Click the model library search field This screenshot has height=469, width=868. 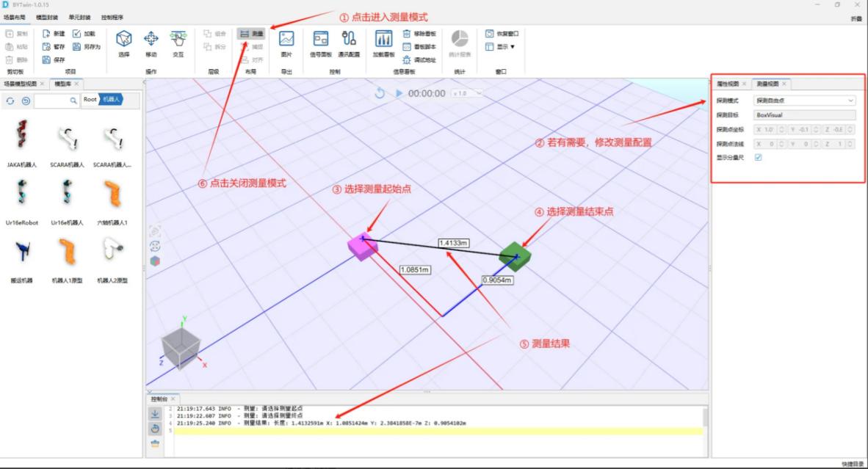56,101
